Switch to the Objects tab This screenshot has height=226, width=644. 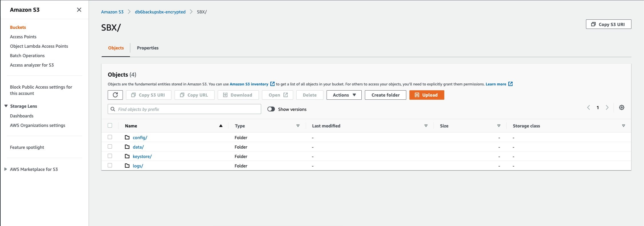click(x=116, y=48)
